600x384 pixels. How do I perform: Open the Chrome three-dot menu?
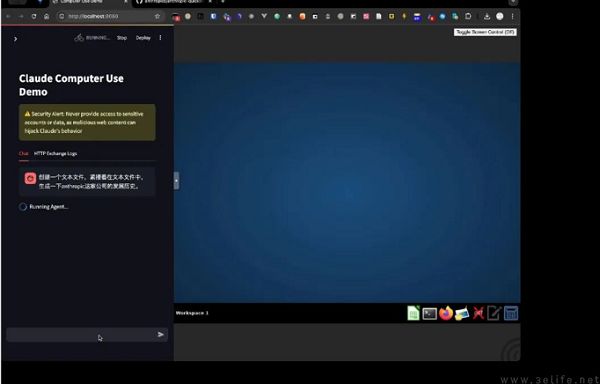coord(512,16)
